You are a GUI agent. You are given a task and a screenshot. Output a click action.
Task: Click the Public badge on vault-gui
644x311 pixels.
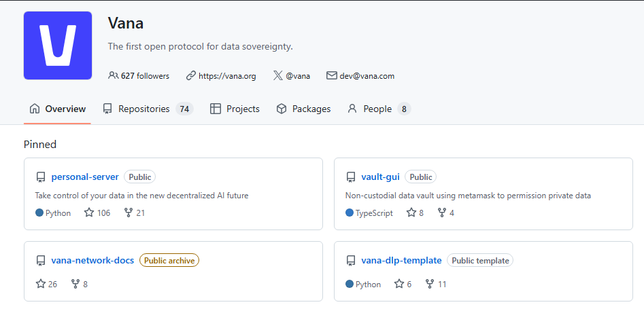click(x=420, y=177)
